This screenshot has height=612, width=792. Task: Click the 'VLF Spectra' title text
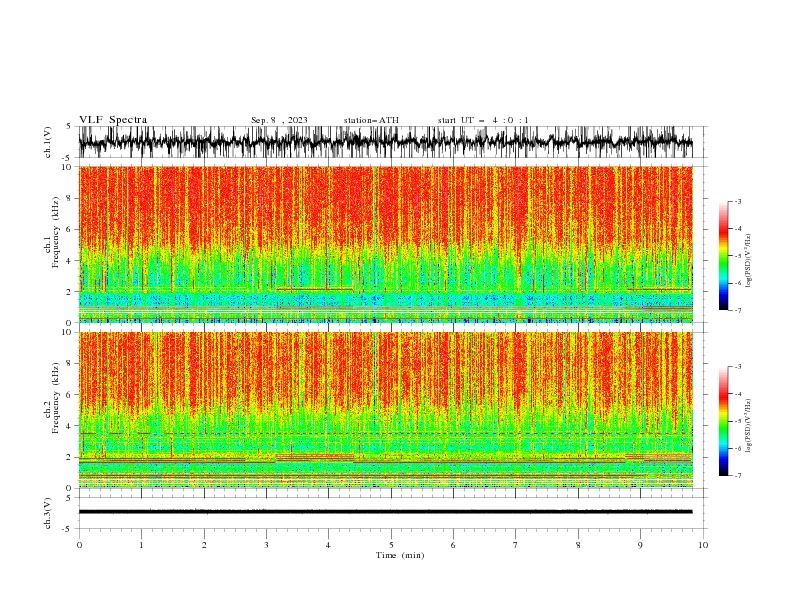[113, 120]
